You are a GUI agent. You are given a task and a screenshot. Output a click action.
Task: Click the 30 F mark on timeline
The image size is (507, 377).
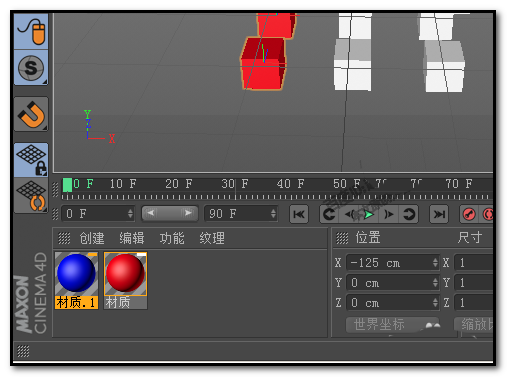235,184
